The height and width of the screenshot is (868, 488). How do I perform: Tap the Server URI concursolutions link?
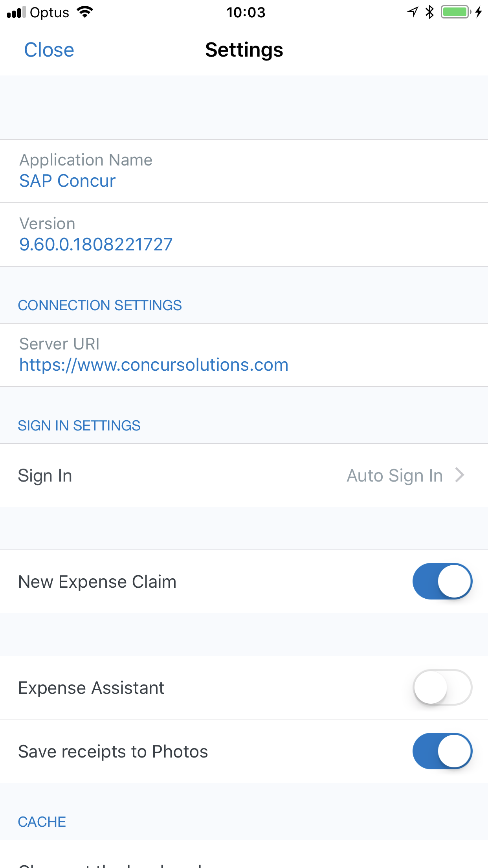pos(154,365)
